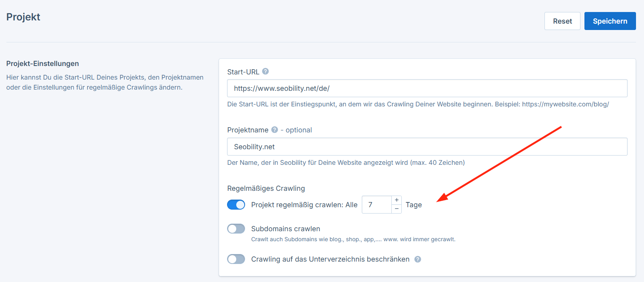Click the Projekt page heading
Image resolution: width=644 pixels, height=282 pixels.
point(23,17)
